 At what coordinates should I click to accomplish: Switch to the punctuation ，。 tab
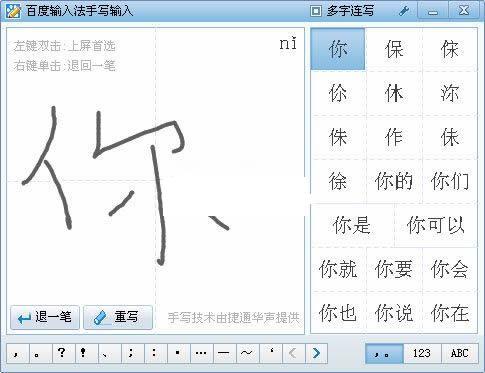[384, 353]
